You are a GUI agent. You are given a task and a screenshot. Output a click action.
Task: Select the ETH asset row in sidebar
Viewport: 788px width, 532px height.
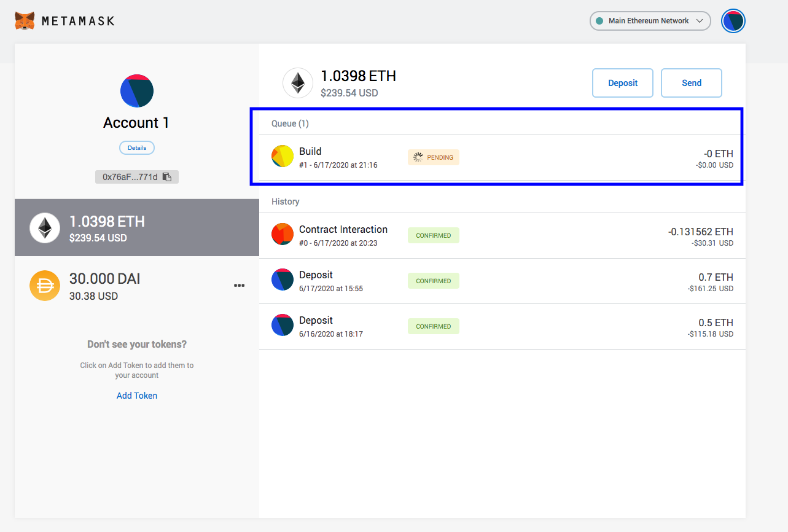pyautogui.click(x=136, y=227)
